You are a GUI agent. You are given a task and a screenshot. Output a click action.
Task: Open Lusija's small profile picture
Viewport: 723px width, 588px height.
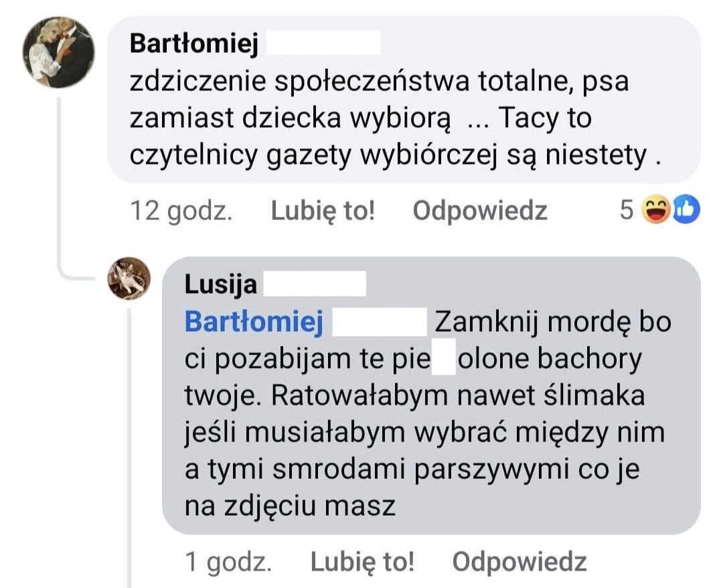[x=129, y=278]
